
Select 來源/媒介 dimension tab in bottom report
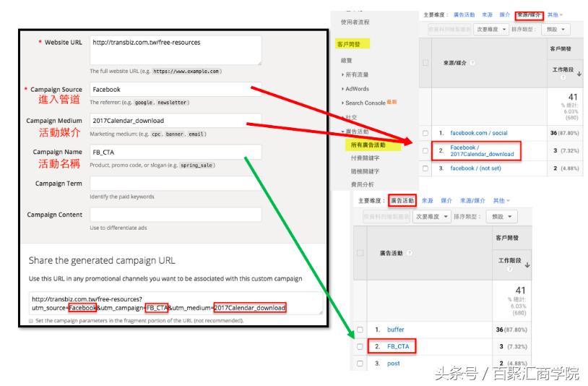[x=472, y=201]
